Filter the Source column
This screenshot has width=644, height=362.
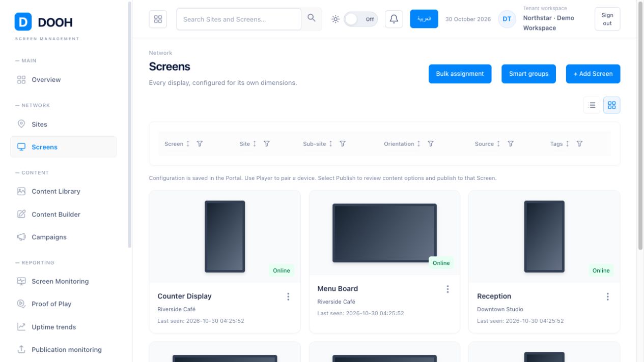[x=511, y=144]
